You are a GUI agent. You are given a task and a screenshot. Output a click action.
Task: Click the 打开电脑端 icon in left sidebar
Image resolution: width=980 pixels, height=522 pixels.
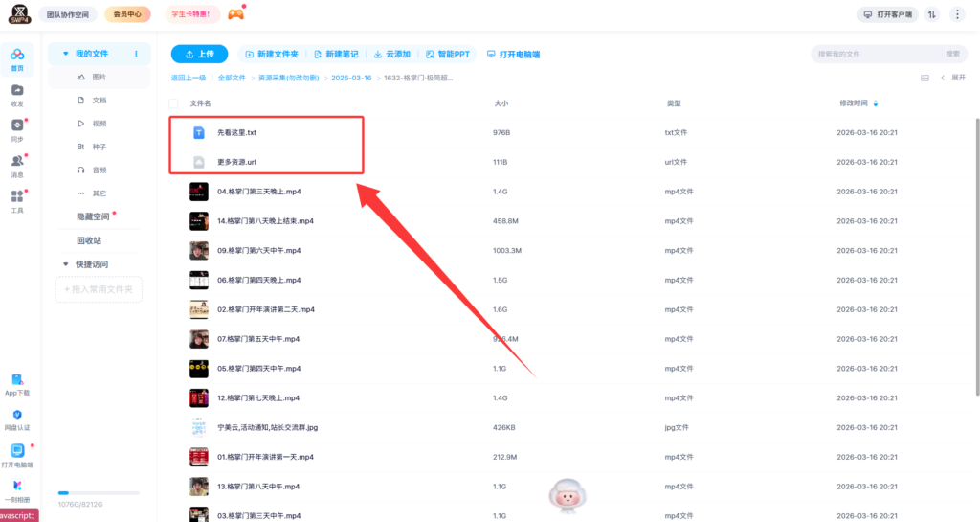tap(17, 450)
